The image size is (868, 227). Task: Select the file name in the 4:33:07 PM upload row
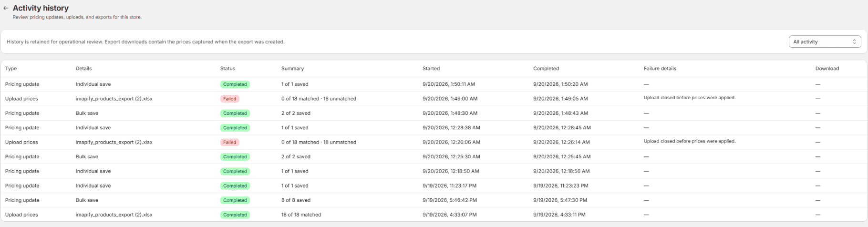point(114,215)
